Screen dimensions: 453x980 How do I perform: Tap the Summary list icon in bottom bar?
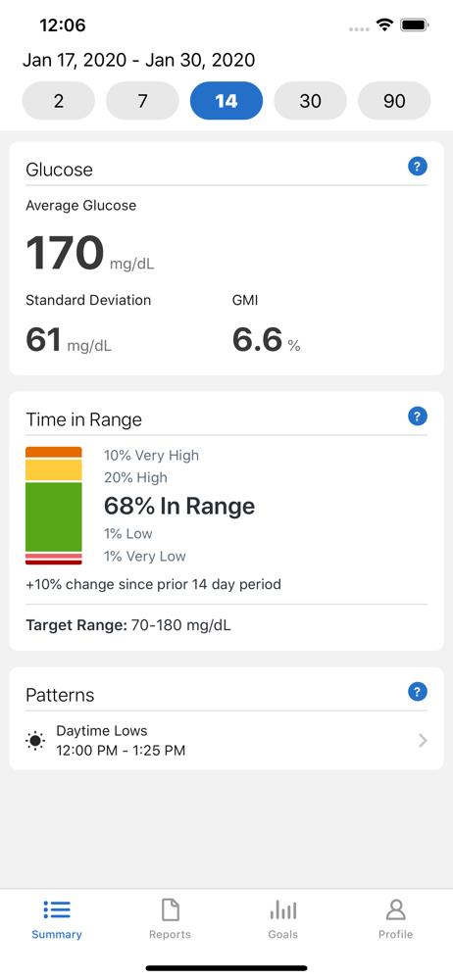pyautogui.click(x=57, y=909)
